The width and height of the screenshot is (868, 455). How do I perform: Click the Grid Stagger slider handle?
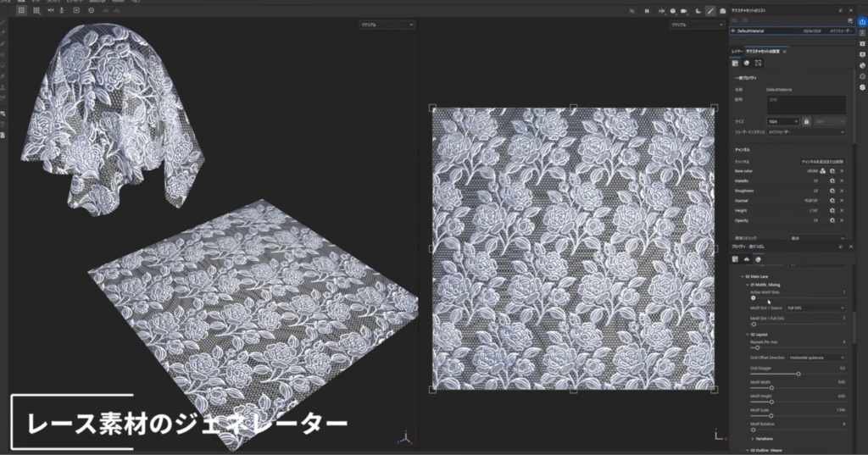798,375
